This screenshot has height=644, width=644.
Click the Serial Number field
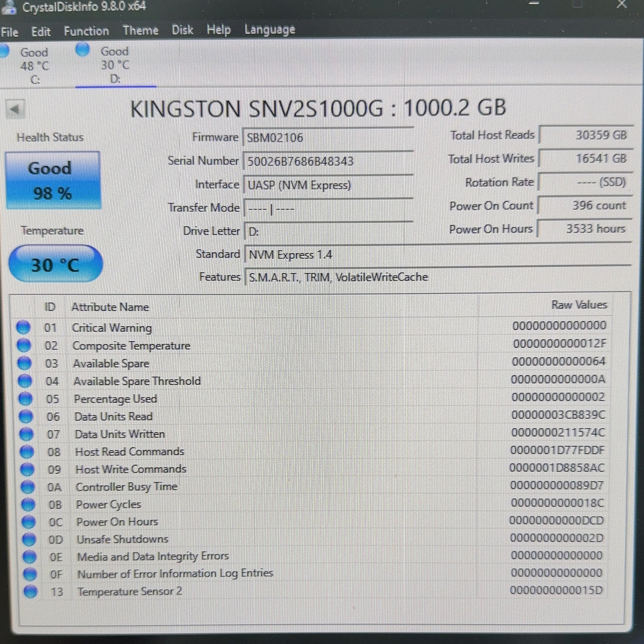328,161
